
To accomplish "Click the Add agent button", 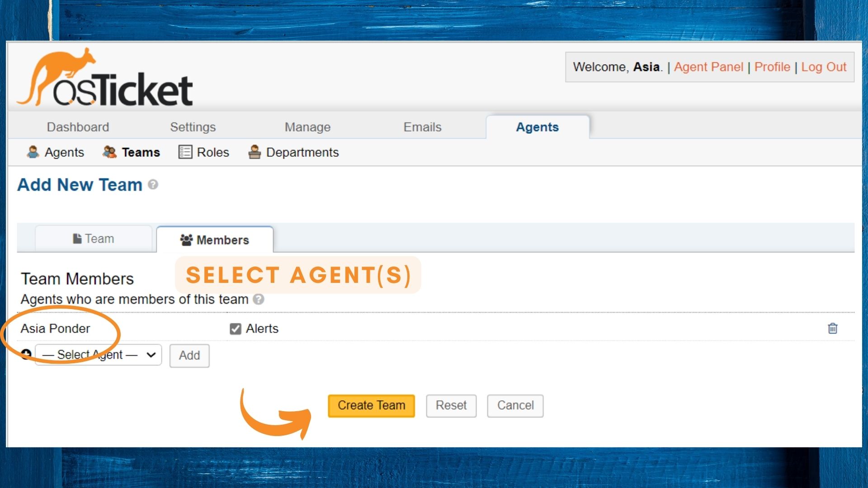I will [189, 356].
